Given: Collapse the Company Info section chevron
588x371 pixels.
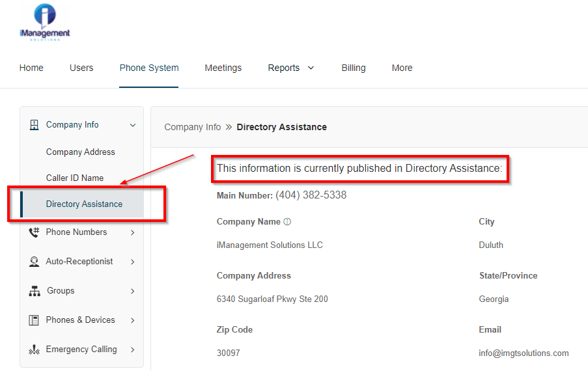Looking at the screenshot, I should coord(133,125).
